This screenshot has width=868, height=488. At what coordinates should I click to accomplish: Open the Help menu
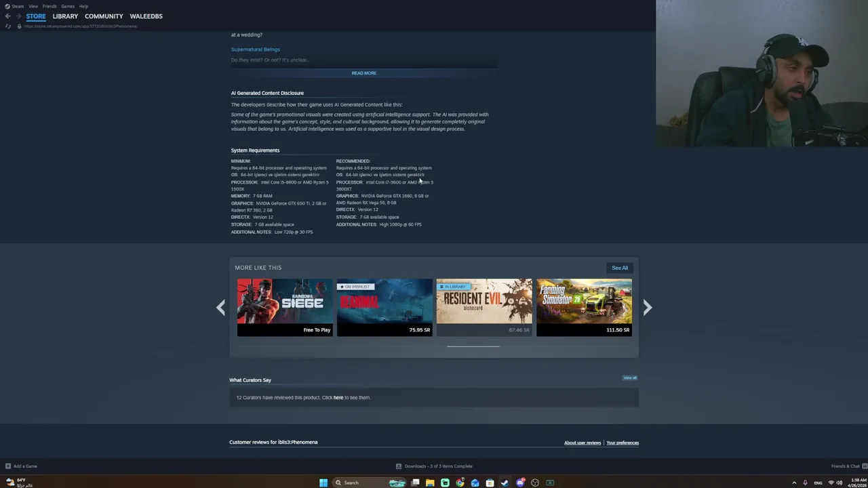pos(83,6)
